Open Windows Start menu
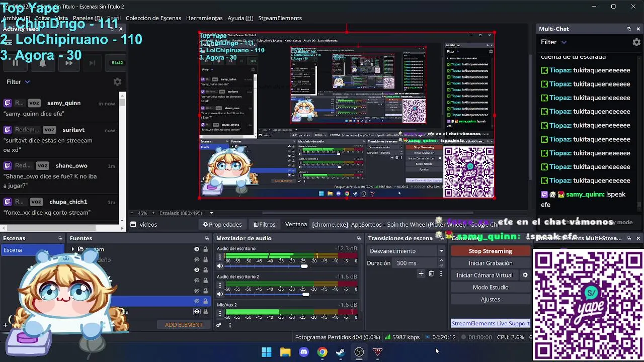The height and width of the screenshot is (362, 644). point(267,352)
